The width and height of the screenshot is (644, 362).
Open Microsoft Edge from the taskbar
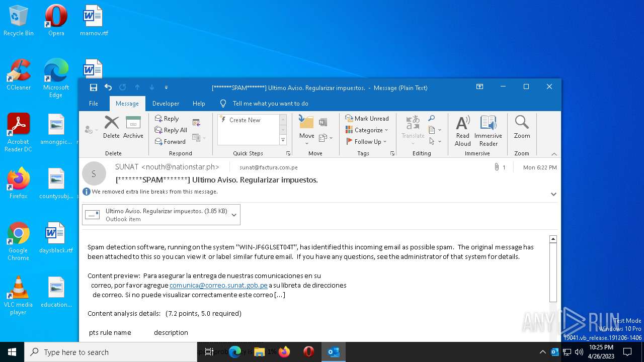235,352
